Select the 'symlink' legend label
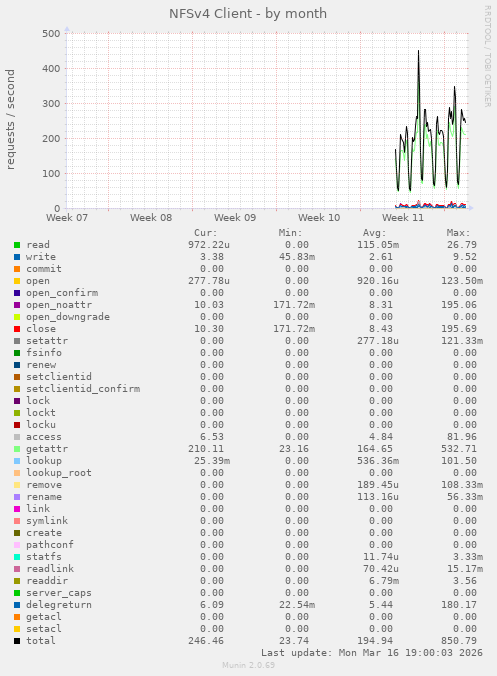Viewport: 497px width, 676px height. 47,521
